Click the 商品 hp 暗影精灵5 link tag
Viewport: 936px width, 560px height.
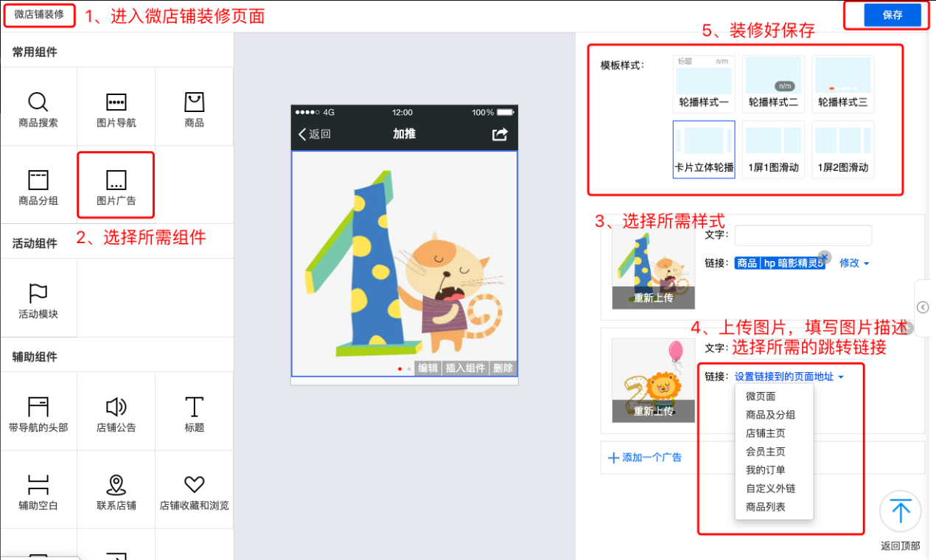(x=779, y=263)
